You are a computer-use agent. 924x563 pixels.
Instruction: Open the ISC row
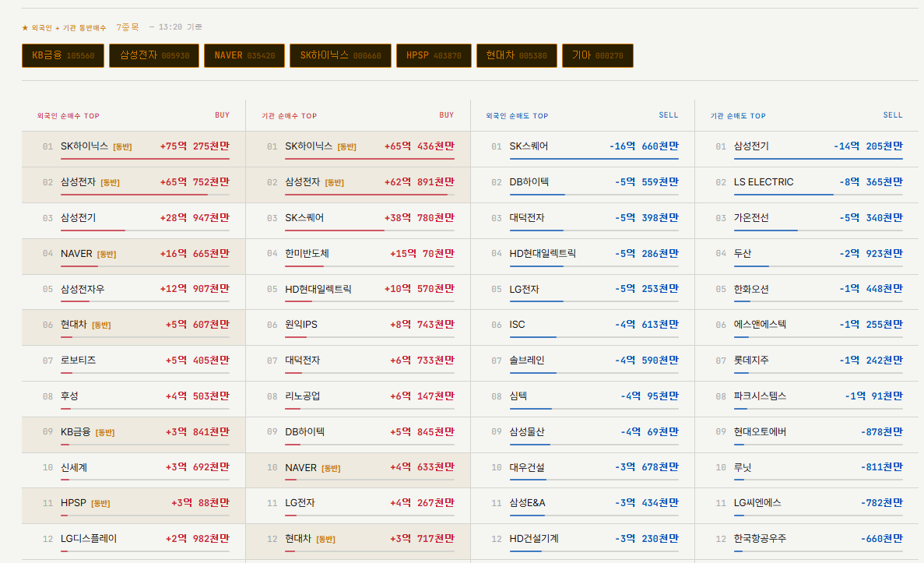(583, 328)
